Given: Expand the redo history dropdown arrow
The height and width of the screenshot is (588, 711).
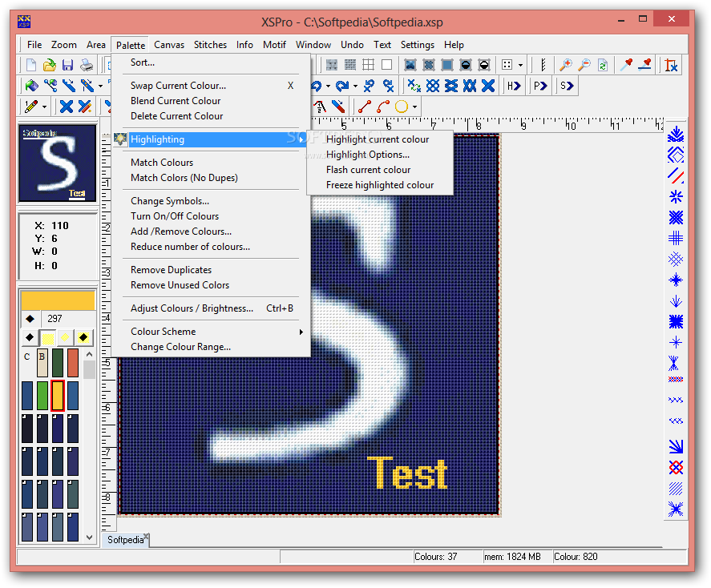Looking at the screenshot, I should click(355, 86).
